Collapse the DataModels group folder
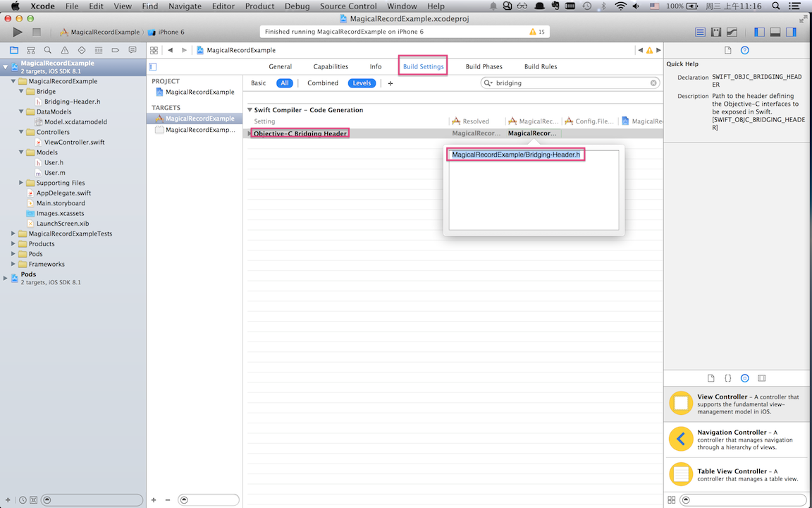812x508 pixels. (x=21, y=111)
